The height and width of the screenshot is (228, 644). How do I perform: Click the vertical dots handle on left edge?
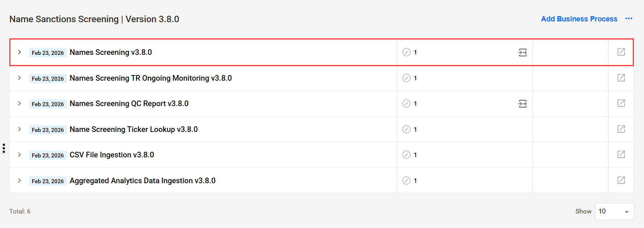pos(4,148)
